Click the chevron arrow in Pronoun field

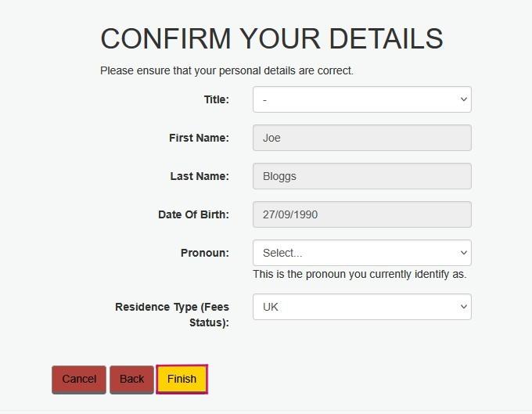[464, 253]
